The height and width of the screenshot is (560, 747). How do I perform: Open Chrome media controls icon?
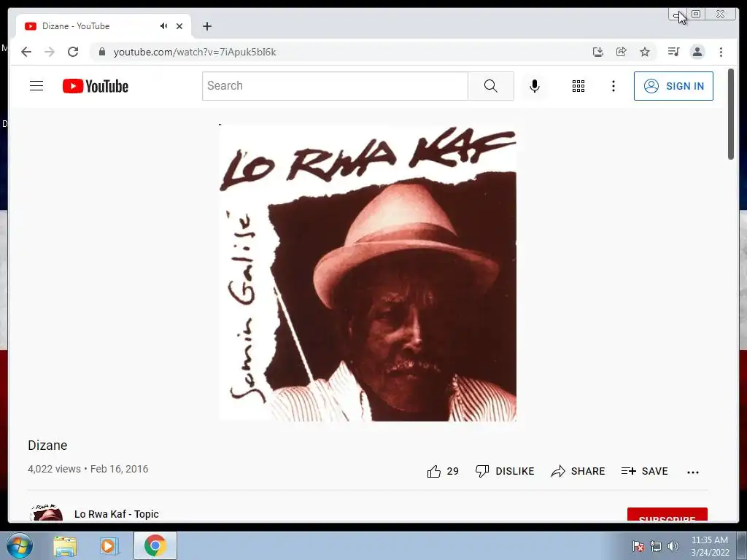(x=673, y=52)
